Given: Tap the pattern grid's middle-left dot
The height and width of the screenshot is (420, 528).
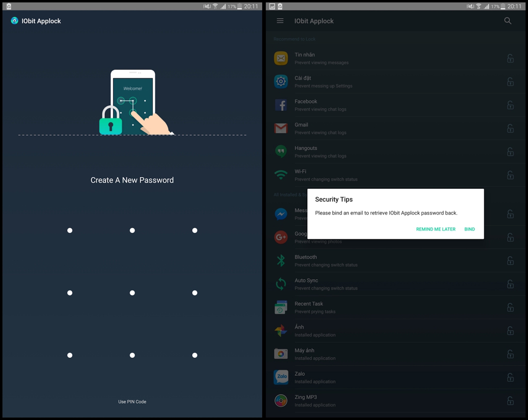Looking at the screenshot, I should tap(70, 293).
